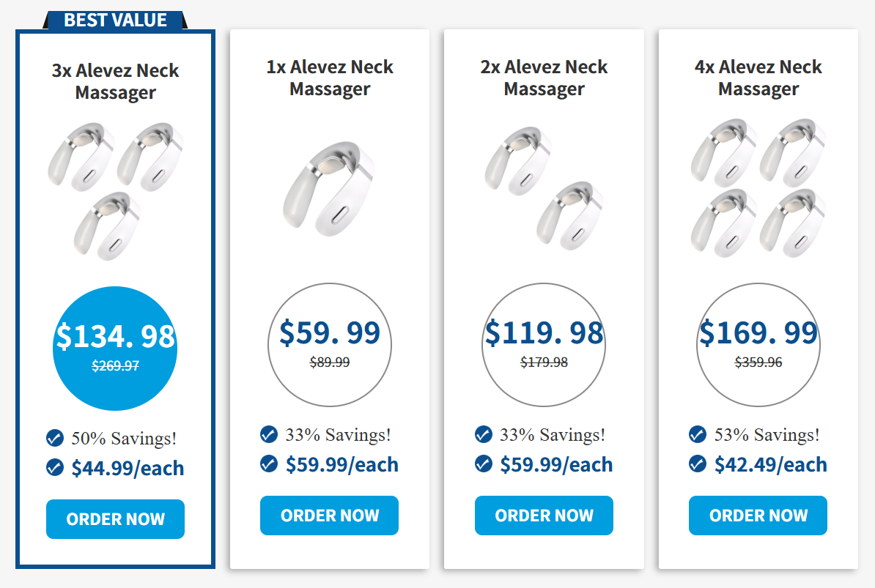This screenshot has width=875, height=588.
Task: Click the checkmark beside 33% Savings on 2x card
Action: pos(483,434)
